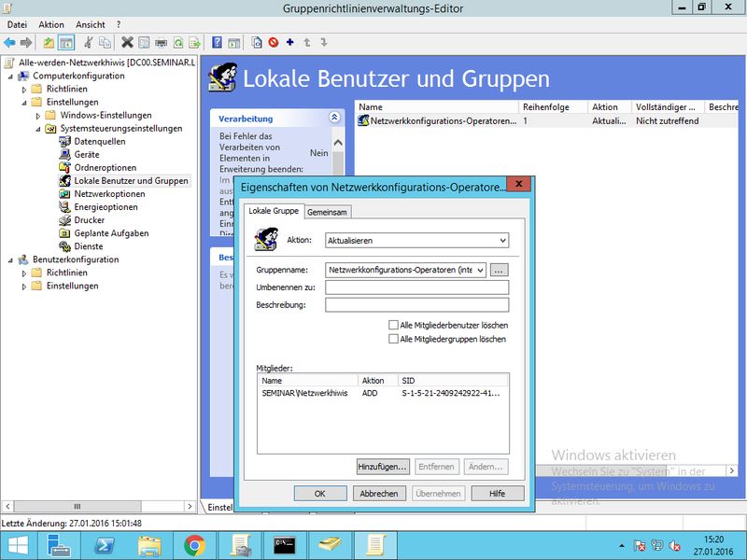This screenshot has height=560, width=747.
Task: Switch to the Gemeinsam tab
Action: 328,213
